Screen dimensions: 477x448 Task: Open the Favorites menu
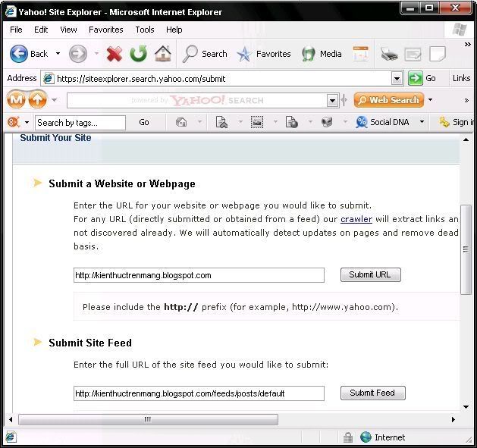coord(105,30)
